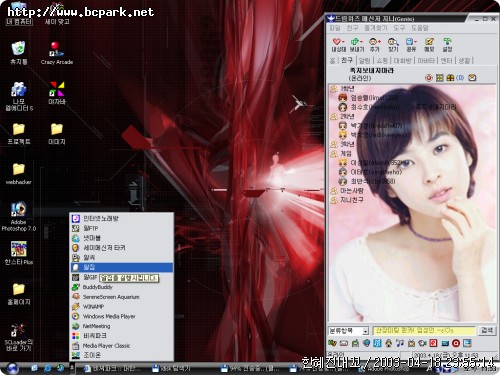Screen dimensions: 500x375
Task: Click the yellow search text field in Genie
Action: (424, 330)
